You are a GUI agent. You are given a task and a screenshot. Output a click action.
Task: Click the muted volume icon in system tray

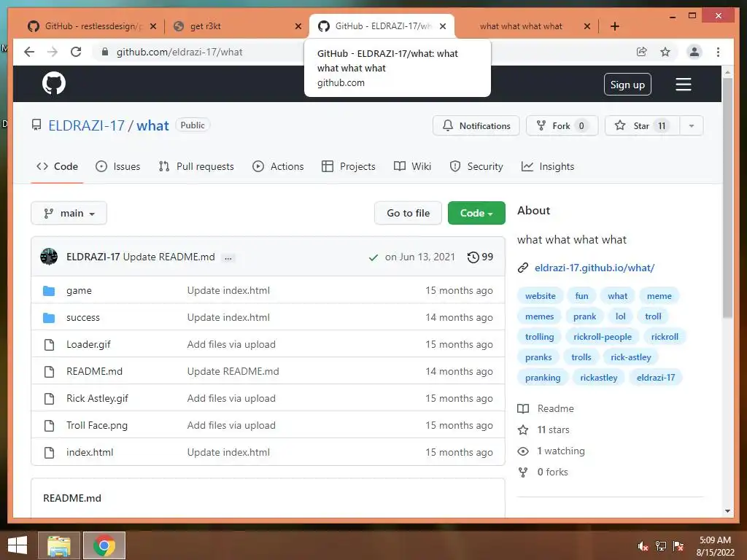(x=643, y=545)
